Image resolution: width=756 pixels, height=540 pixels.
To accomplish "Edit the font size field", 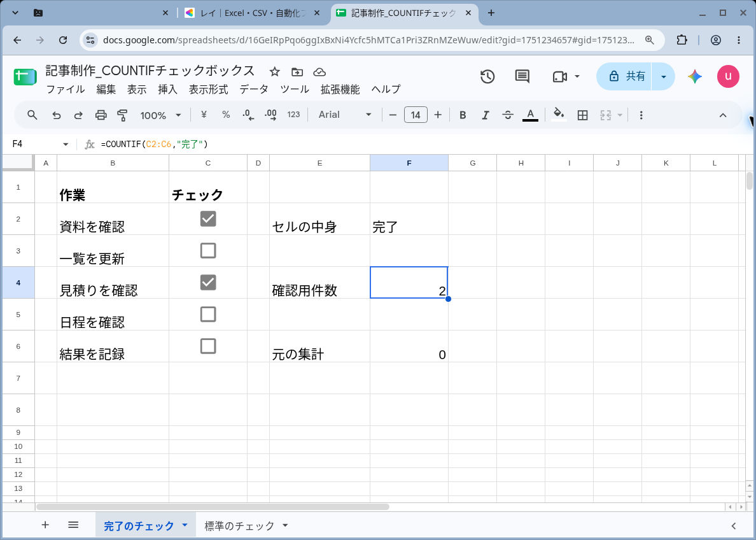I will [416, 115].
